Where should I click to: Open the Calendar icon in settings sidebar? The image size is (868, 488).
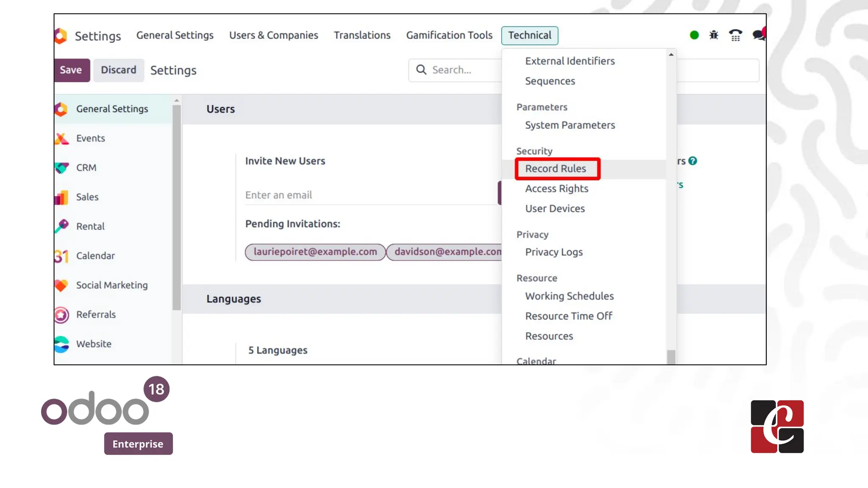click(x=62, y=256)
